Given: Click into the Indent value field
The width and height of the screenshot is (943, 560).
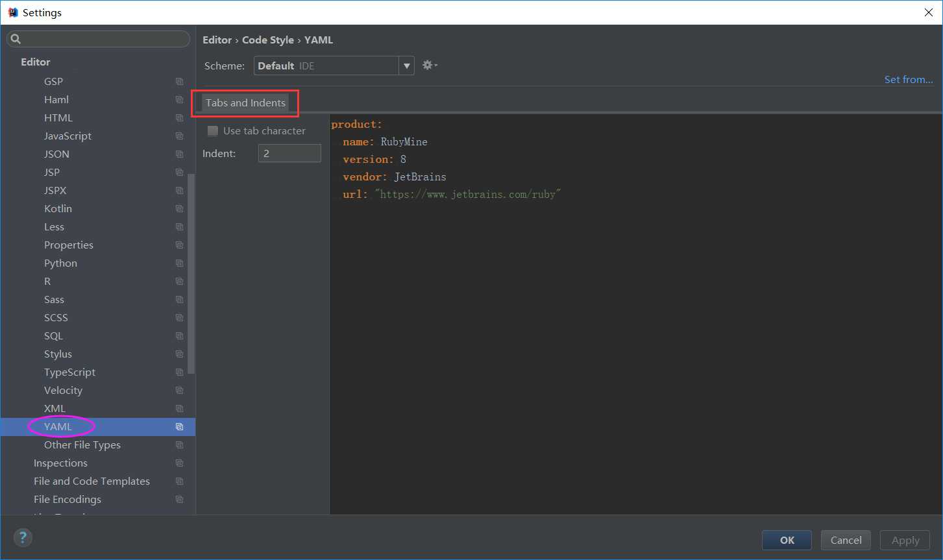Looking at the screenshot, I should 289,153.
